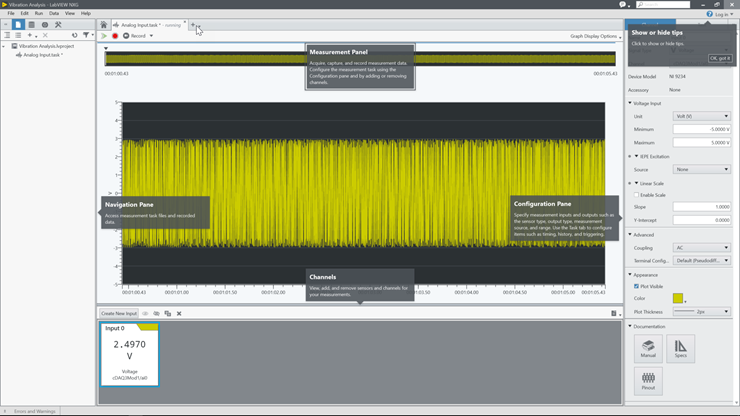Open the Manual documentation icon

pos(648,348)
